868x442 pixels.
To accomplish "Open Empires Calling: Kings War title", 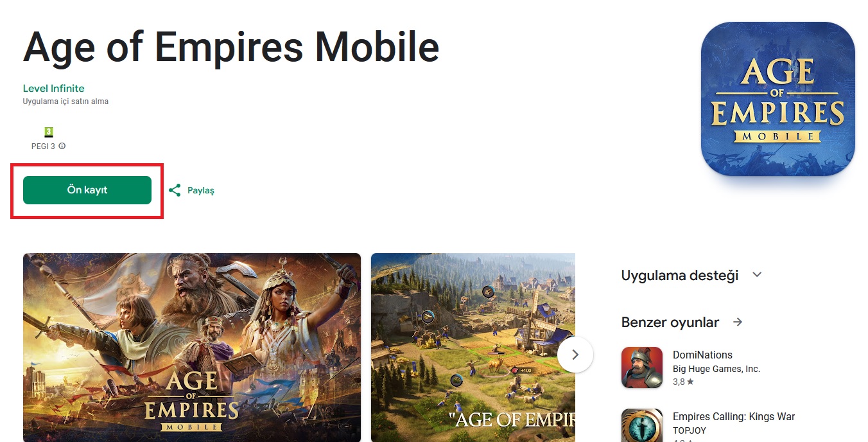I will click(734, 417).
